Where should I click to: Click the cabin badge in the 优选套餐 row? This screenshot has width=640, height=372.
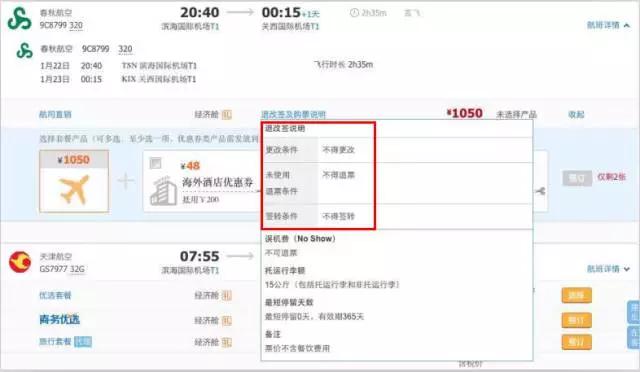tap(227, 296)
